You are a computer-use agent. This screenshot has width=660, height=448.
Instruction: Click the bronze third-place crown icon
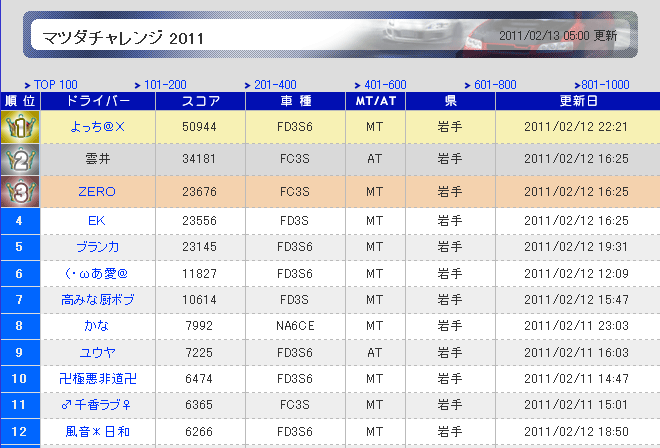tap(20, 192)
